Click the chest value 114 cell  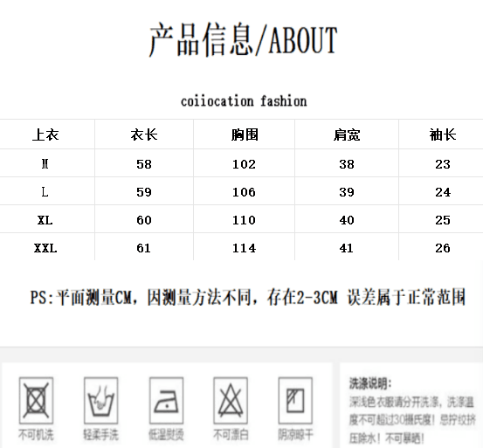(244, 248)
